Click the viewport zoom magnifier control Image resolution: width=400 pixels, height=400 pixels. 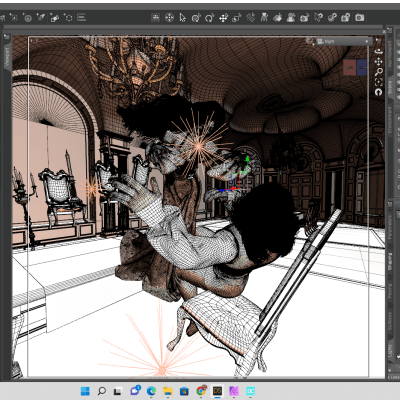pos(378,72)
